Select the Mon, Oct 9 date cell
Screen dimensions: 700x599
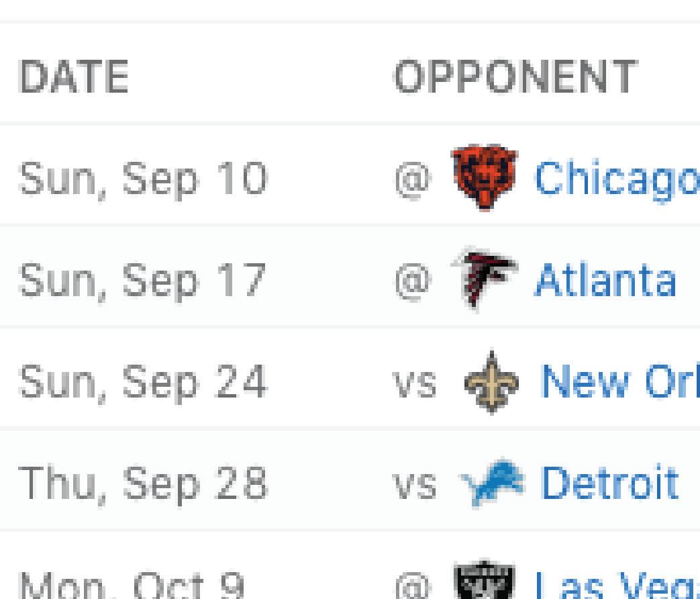pos(132,584)
